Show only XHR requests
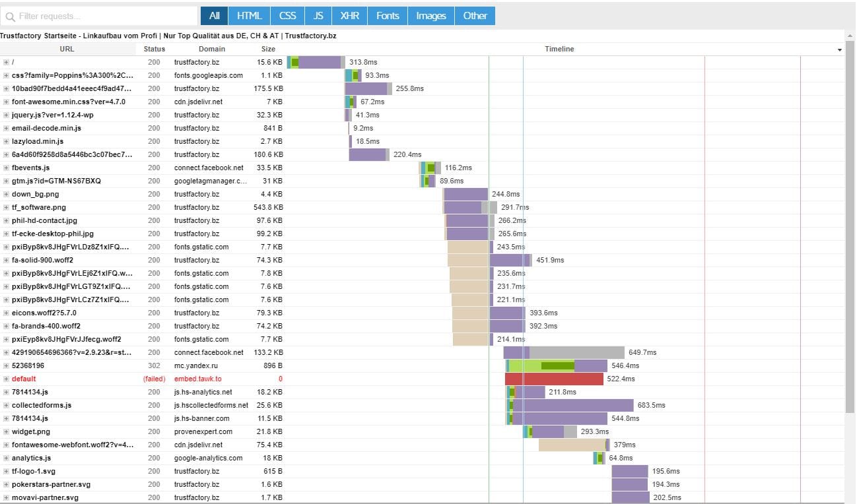 (350, 16)
